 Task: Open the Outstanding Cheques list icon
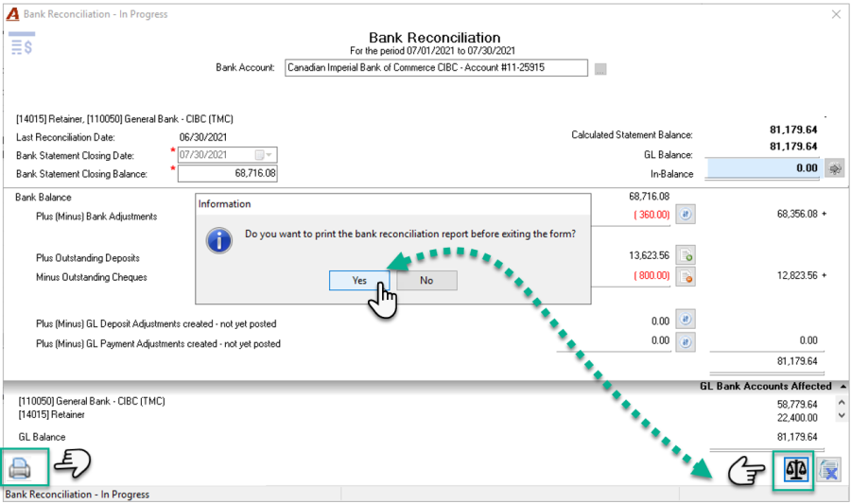[686, 276]
